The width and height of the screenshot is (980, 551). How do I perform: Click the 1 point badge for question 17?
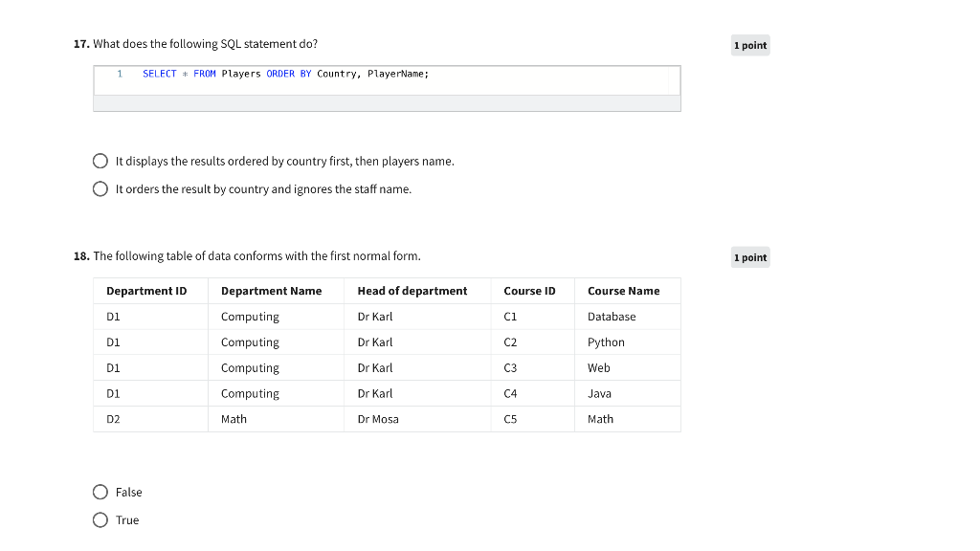[750, 46]
